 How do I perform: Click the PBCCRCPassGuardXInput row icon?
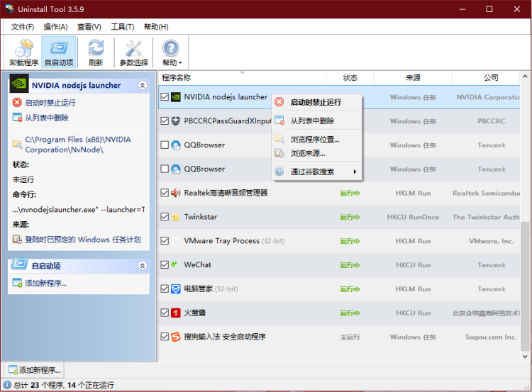tap(175, 121)
